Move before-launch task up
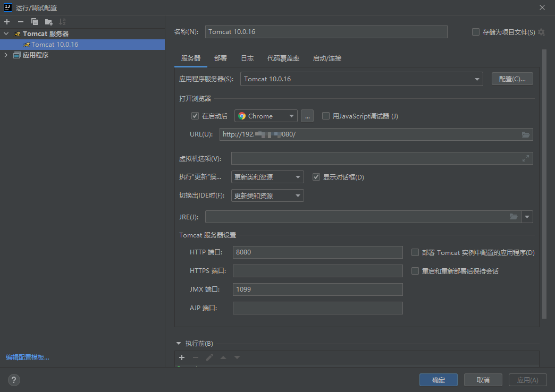 coord(223,357)
